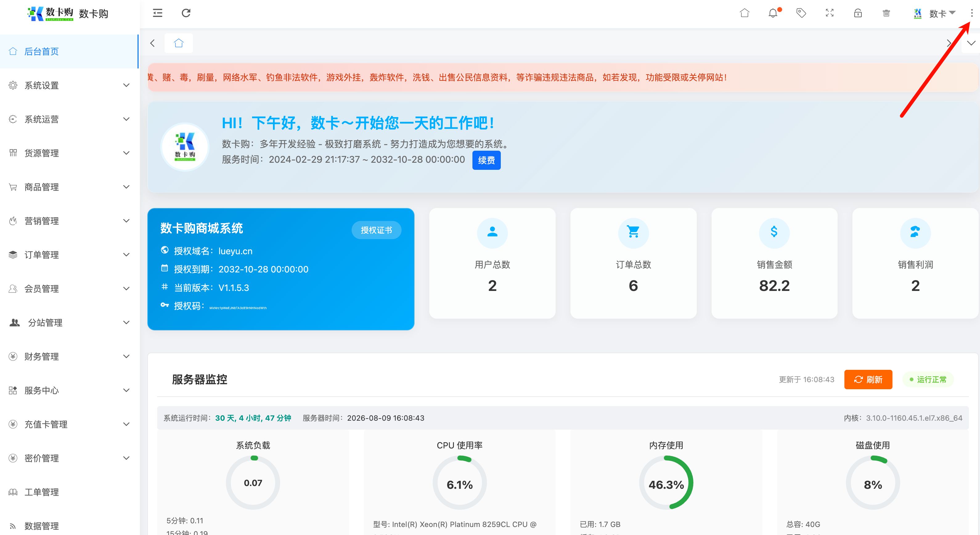Viewport: 980px width, 535px height.
Task: Expand the 订单管理 chevron
Action: 126,255
